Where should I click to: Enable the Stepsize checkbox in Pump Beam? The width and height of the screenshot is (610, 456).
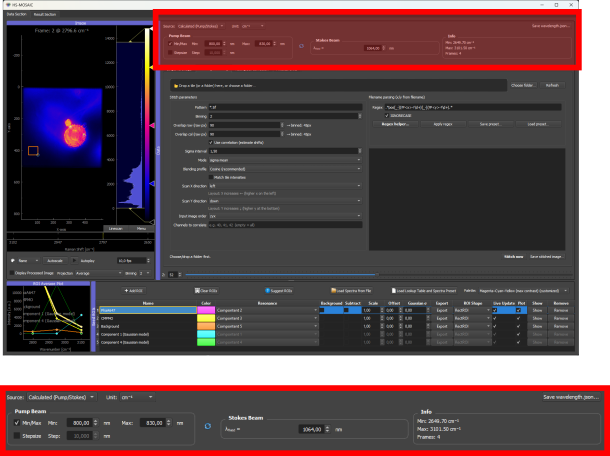[x=17, y=436]
